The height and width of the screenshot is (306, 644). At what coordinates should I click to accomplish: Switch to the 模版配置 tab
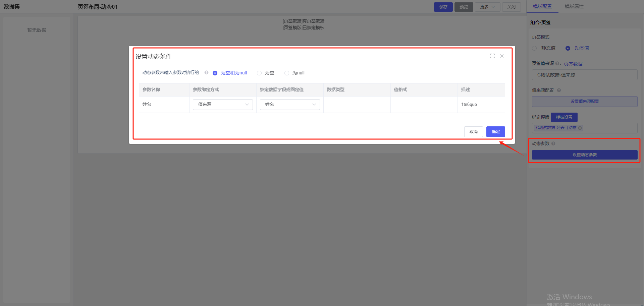click(x=542, y=6)
